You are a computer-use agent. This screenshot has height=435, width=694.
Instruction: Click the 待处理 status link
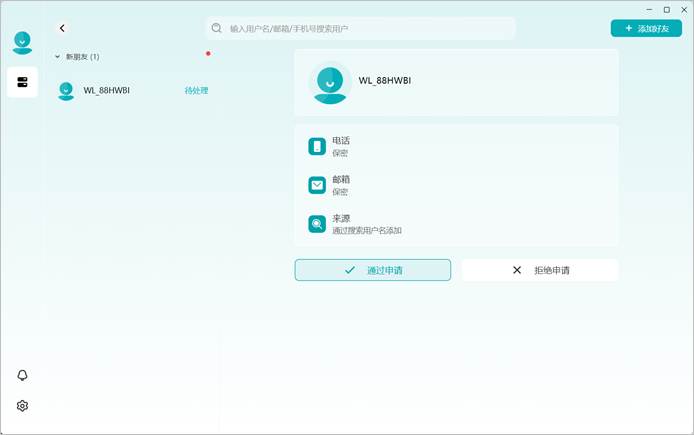(x=196, y=90)
